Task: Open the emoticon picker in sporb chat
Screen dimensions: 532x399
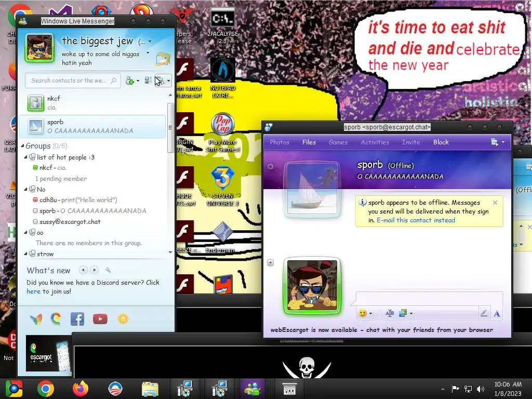Action: coord(363,313)
